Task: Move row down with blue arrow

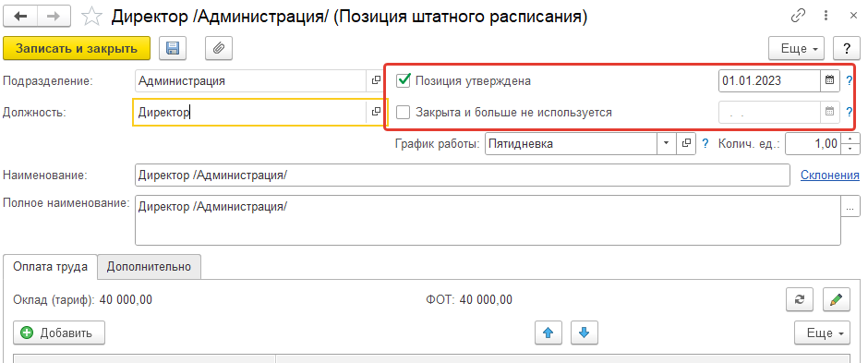Action: [584, 333]
